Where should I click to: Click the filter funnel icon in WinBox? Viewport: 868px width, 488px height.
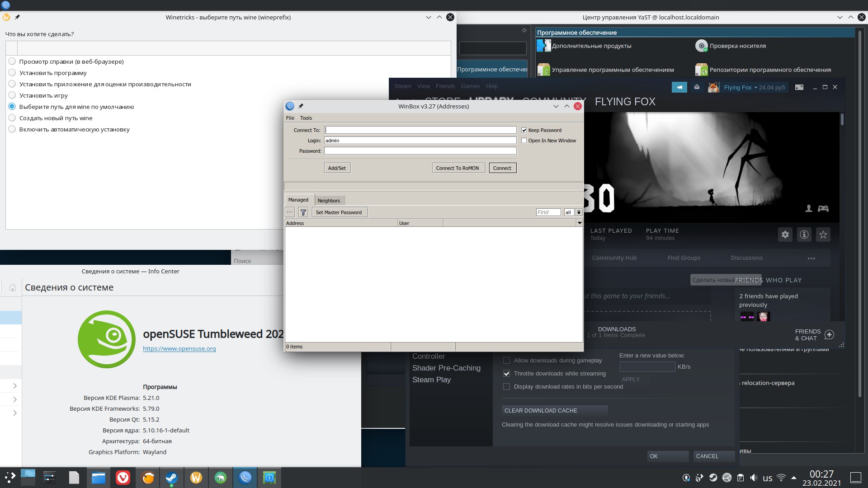[303, 212]
